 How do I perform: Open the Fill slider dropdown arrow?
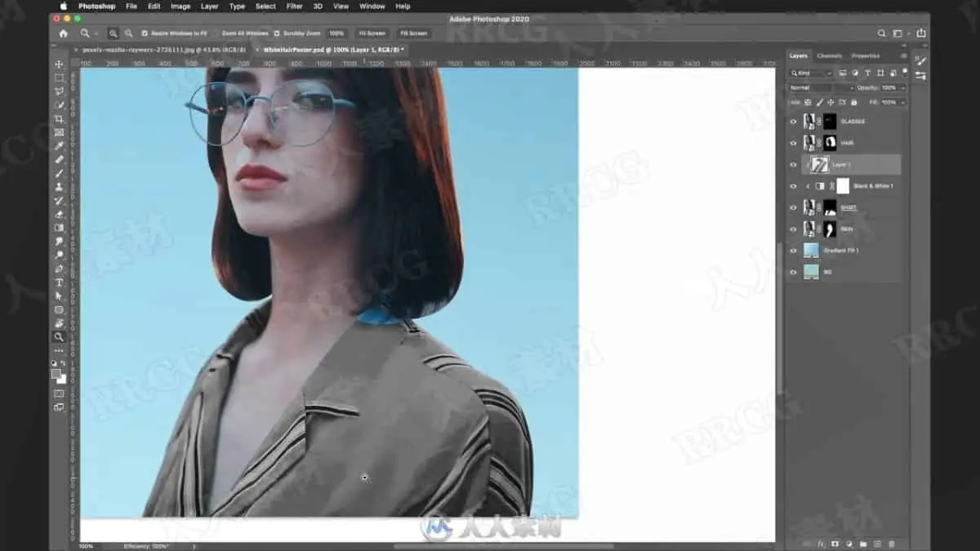pyautogui.click(x=902, y=102)
